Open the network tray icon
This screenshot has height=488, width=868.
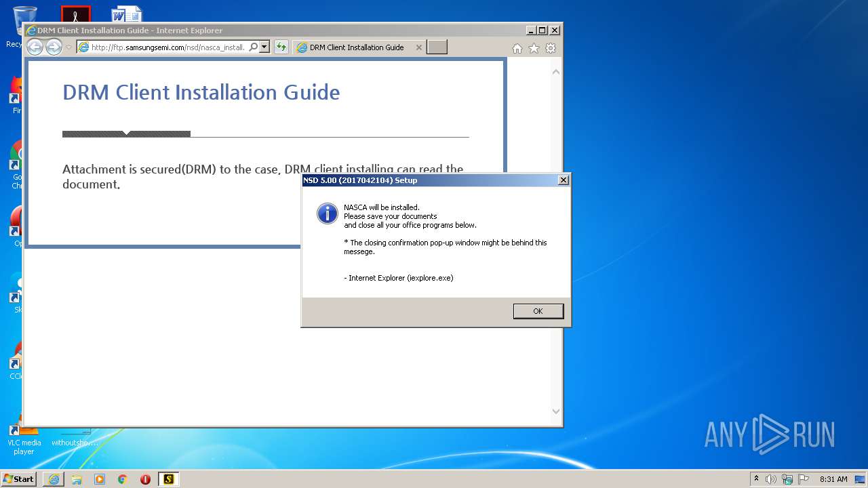pyautogui.click(x=787, y=479)
